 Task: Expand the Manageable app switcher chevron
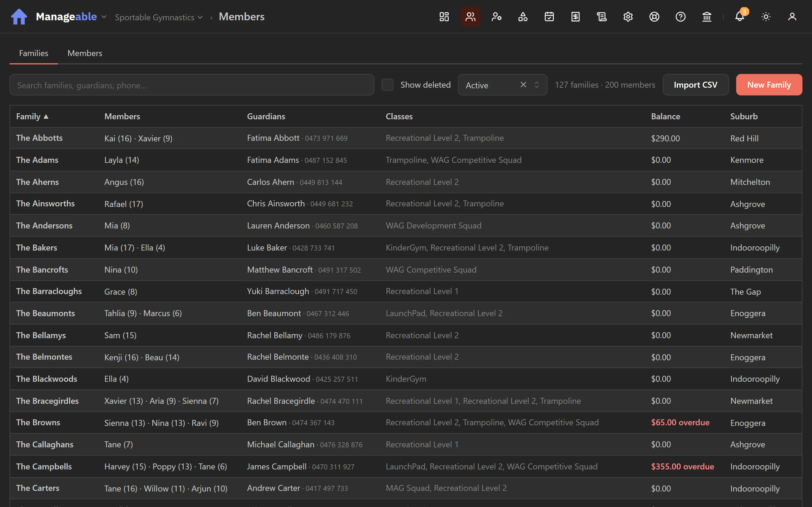coord(104,17)
